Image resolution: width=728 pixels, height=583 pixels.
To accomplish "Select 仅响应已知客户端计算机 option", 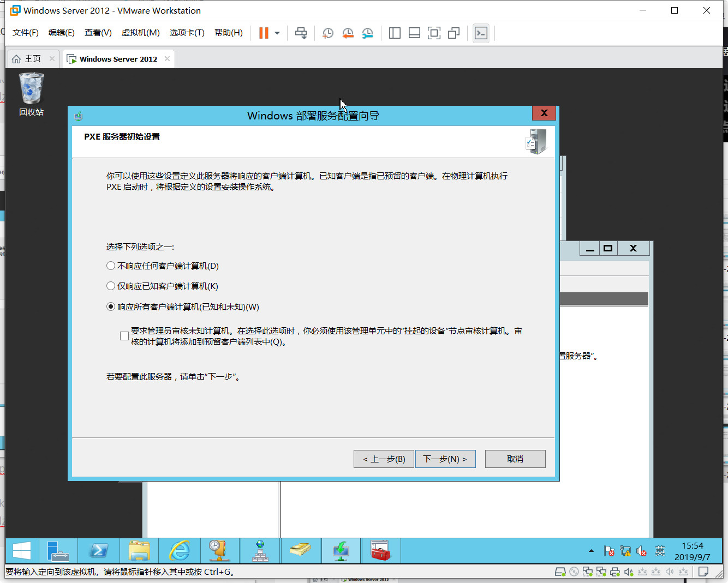I will (110, 286).
